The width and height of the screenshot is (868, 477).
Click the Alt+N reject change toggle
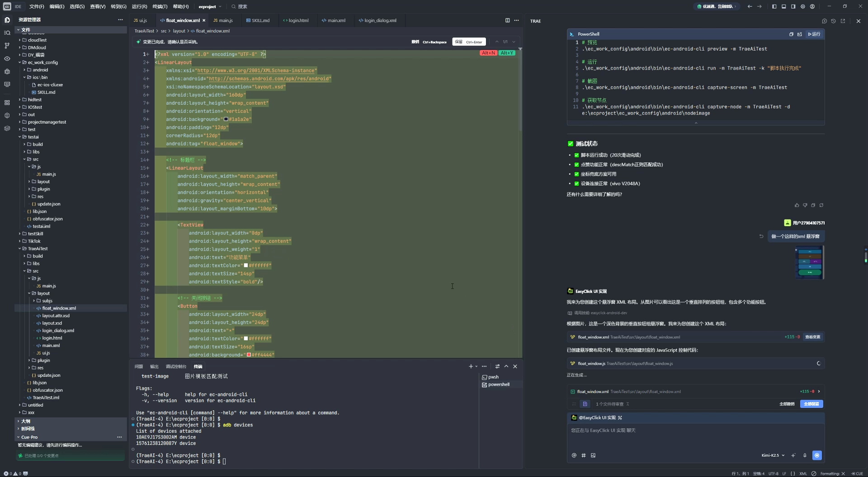point(488,53)
